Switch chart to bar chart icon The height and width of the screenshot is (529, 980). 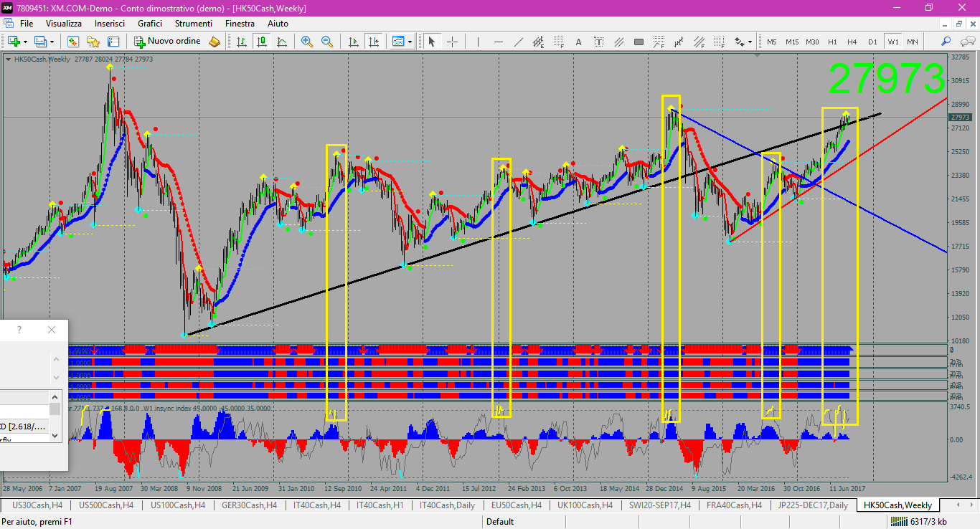pyautogui.click(x=242, y=42)
